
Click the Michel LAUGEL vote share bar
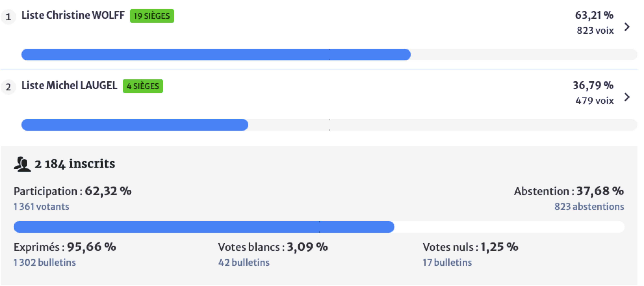[x=135, y=125]
